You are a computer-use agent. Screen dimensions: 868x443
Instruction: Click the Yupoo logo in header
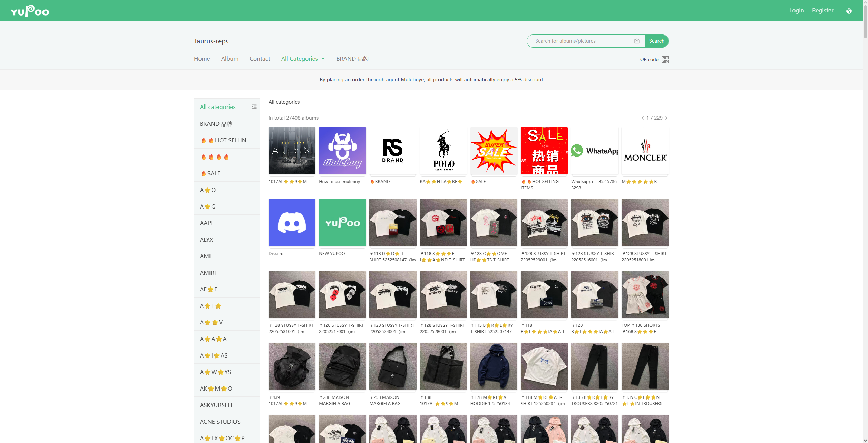(x=30, y=11)
